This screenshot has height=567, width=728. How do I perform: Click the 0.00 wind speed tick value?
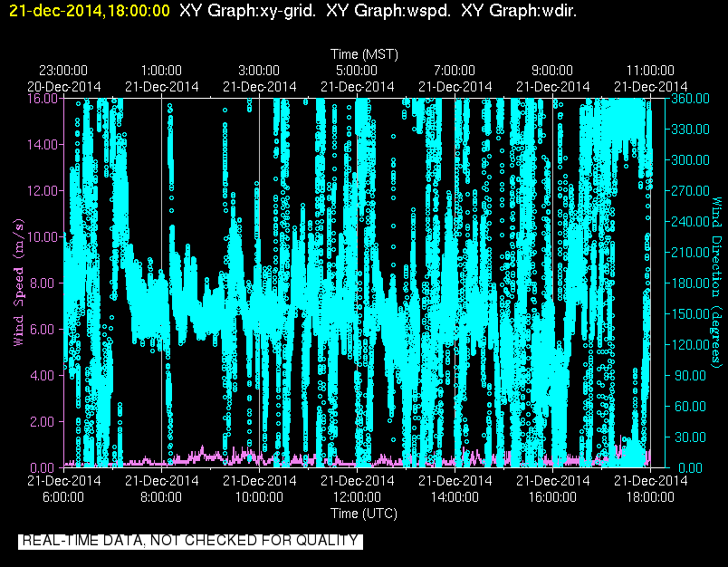pos(43,467)
